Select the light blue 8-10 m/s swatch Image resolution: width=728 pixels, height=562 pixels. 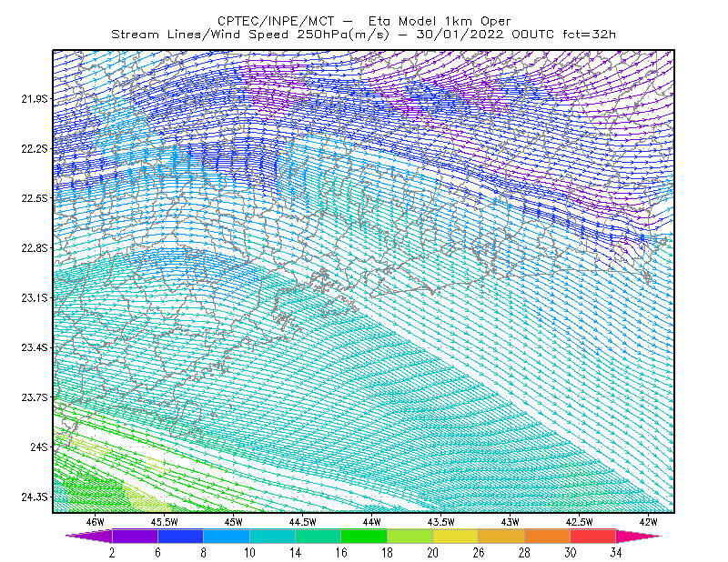227,536
